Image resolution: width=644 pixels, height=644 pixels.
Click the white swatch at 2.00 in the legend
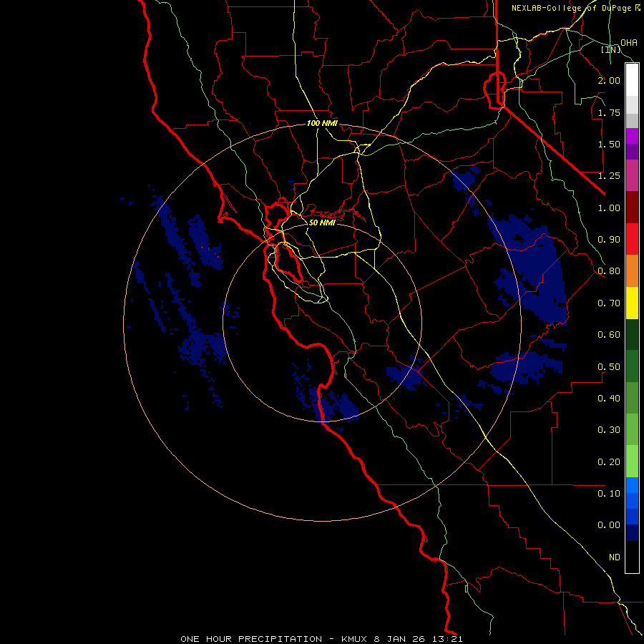(632, 80)
